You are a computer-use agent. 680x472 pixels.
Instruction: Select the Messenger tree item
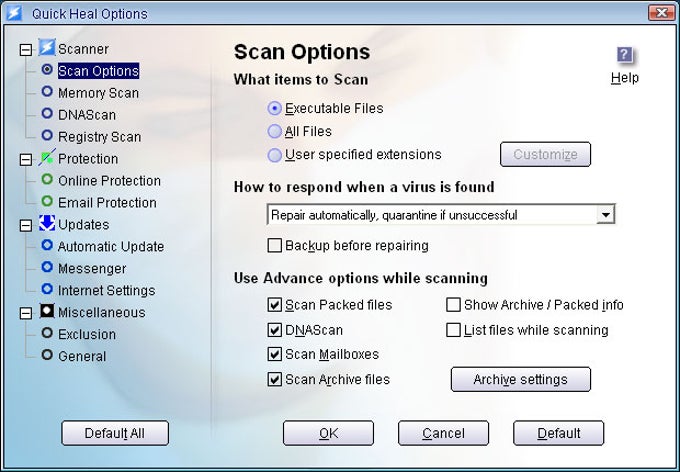coord(92,269)
